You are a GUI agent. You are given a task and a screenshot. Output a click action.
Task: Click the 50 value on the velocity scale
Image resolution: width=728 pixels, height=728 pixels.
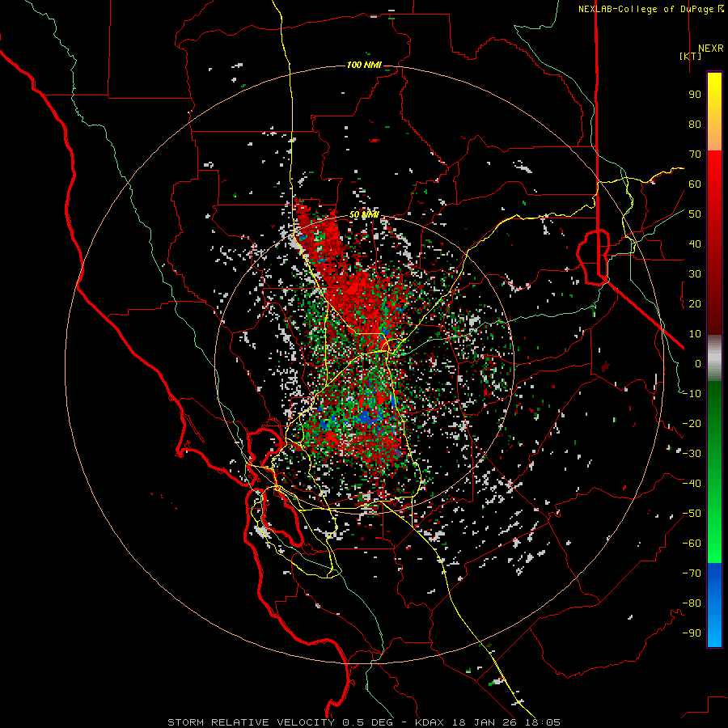click(x=695, y=214)
